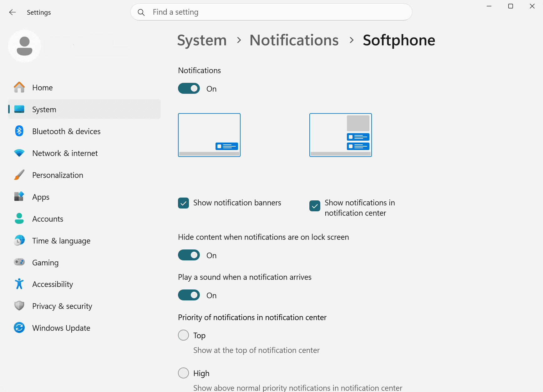Screen dimensions: 543x392
Task: Click System in the breadcrumb
Action: [x=202, y=40]
